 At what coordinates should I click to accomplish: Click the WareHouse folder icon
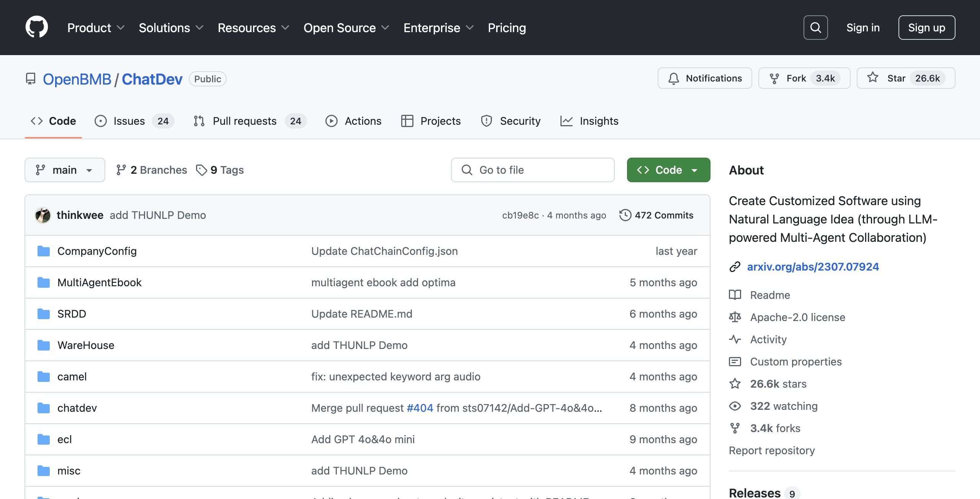click(44, 345)
